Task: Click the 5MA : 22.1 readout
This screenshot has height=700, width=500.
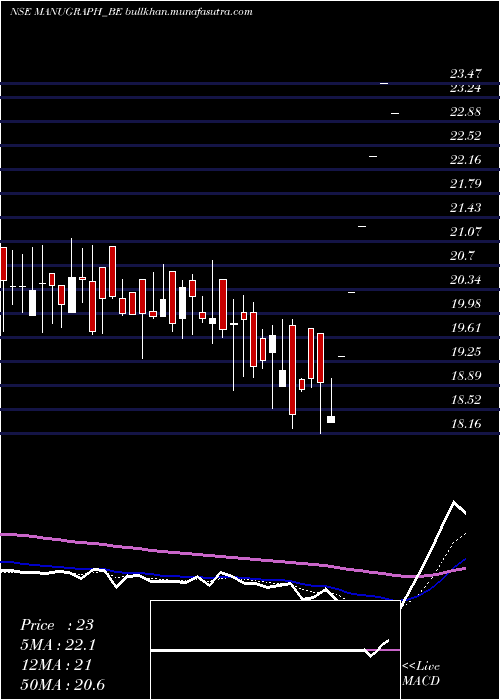Action: [x=59, y=645]
